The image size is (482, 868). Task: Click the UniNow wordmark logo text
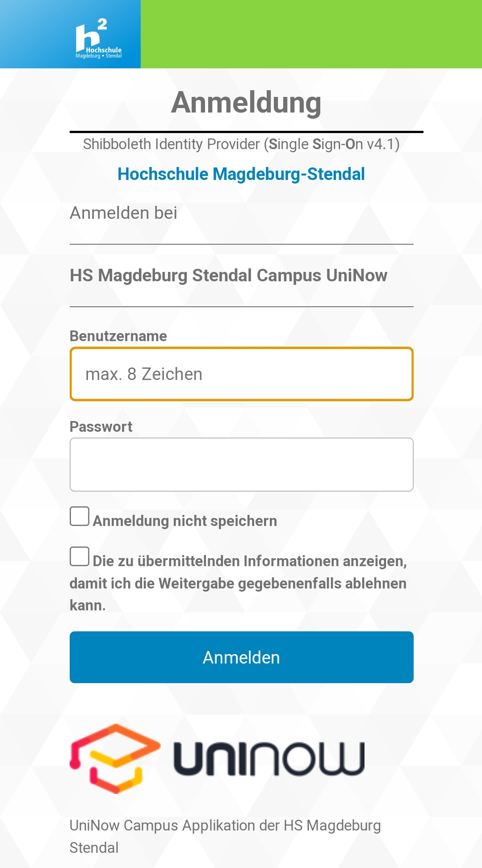click(268, 758)
